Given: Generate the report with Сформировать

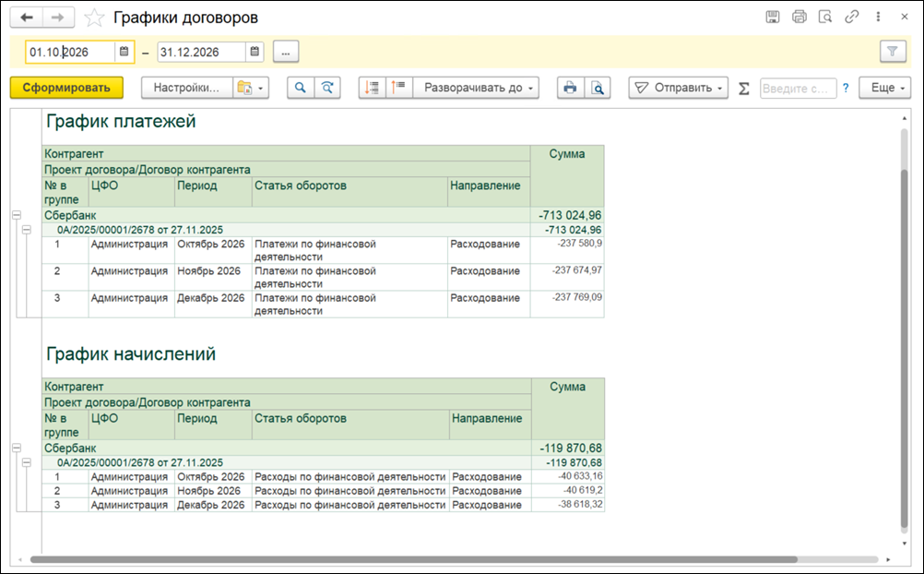Looking at the screenshot, I should (x=66, y=88).
